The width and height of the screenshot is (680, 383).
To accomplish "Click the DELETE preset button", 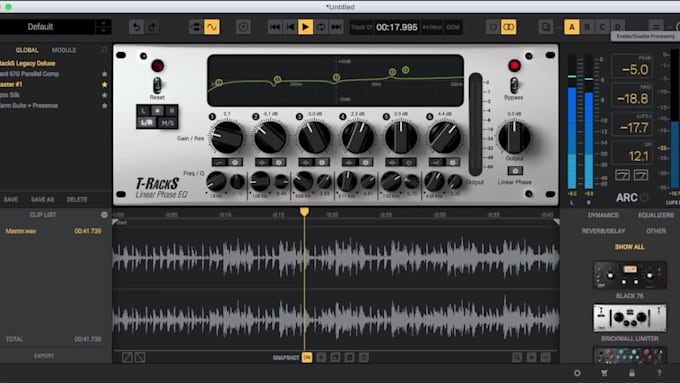I will [x=77, y=200].
